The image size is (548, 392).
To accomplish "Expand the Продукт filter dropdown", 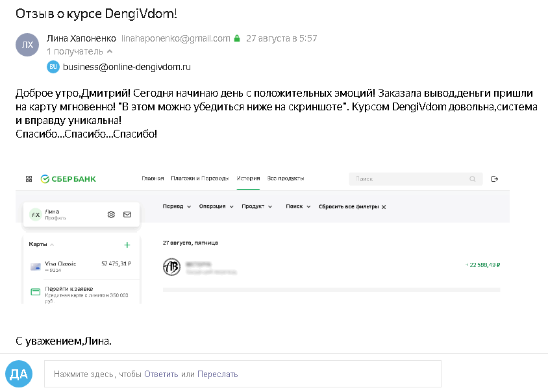I will [256, 206].
